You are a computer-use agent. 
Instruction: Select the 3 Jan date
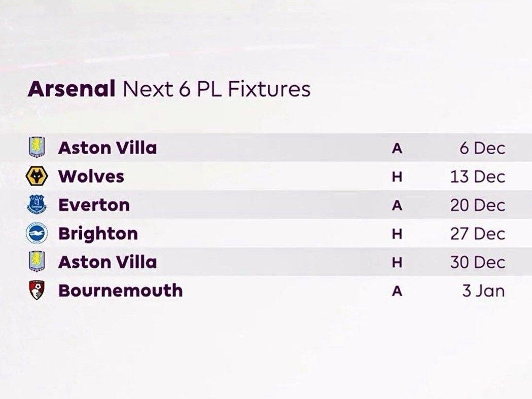[x=483, y=291]
